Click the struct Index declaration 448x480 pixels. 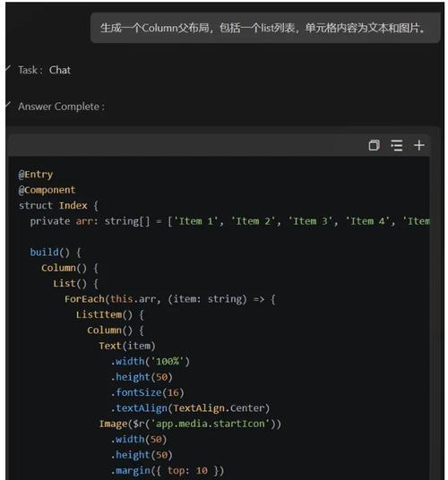coord(58,205)
